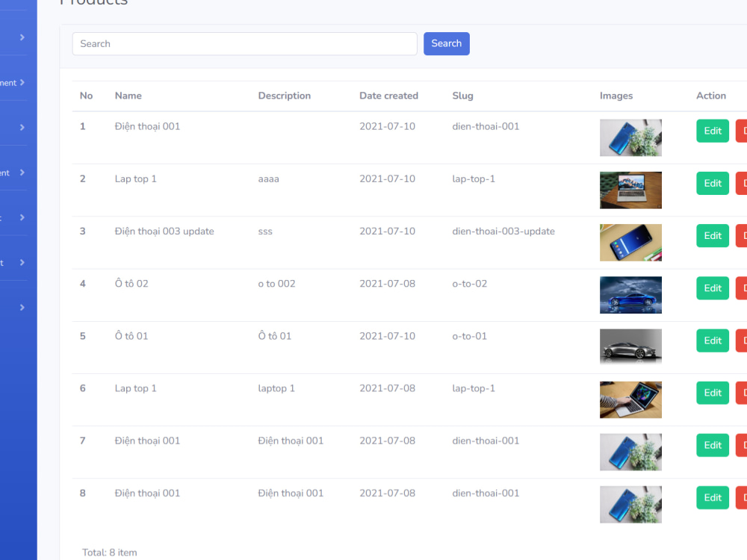Click description cell 'sss'

click(265, 231)
